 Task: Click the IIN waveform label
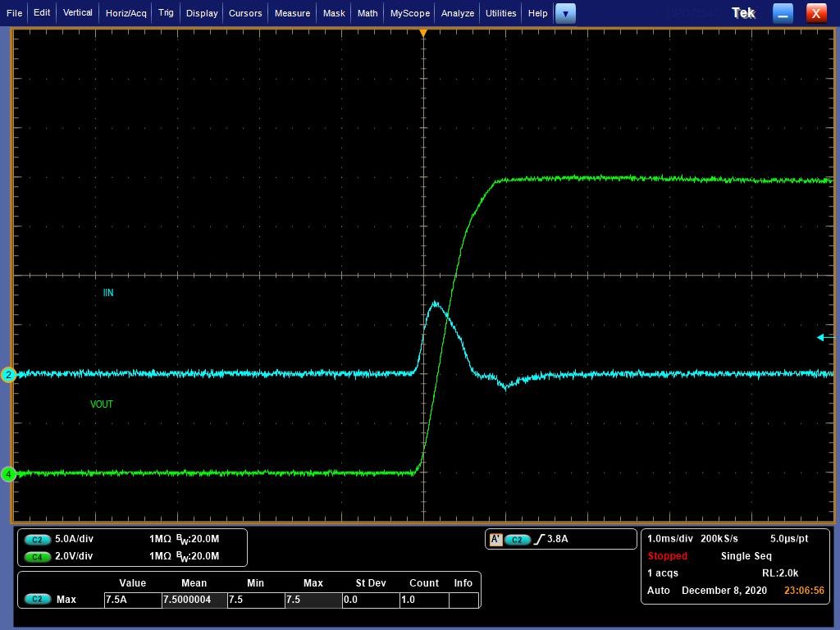(x=108, y=293)
